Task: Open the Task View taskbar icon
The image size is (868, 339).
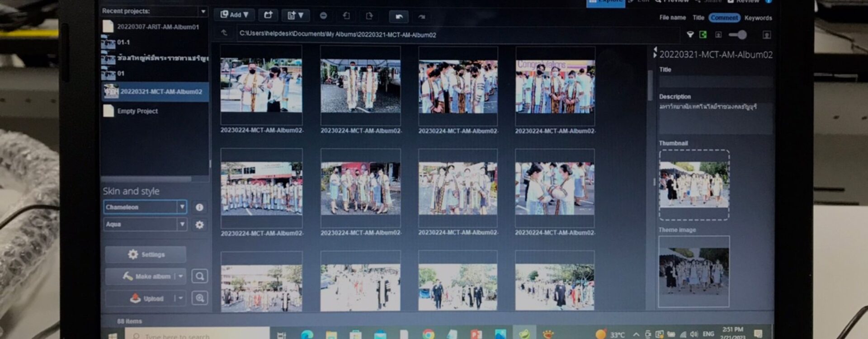Action: click(281, 335)
